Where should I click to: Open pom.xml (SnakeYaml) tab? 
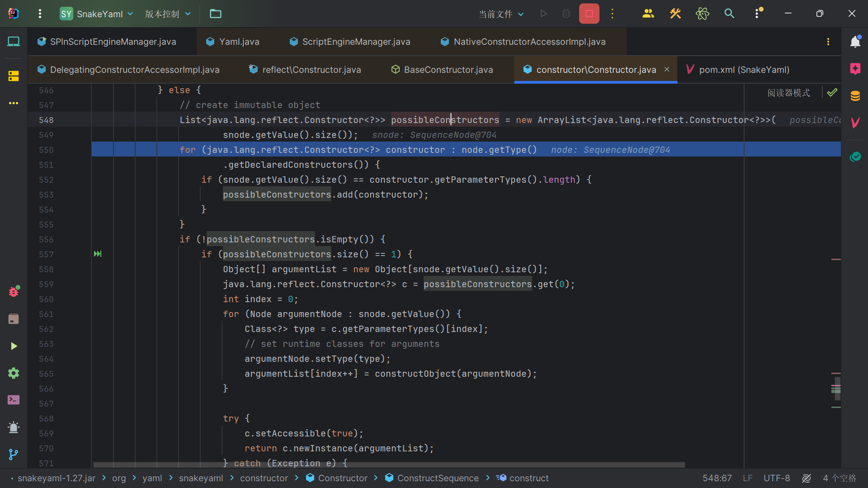(738, 70)
